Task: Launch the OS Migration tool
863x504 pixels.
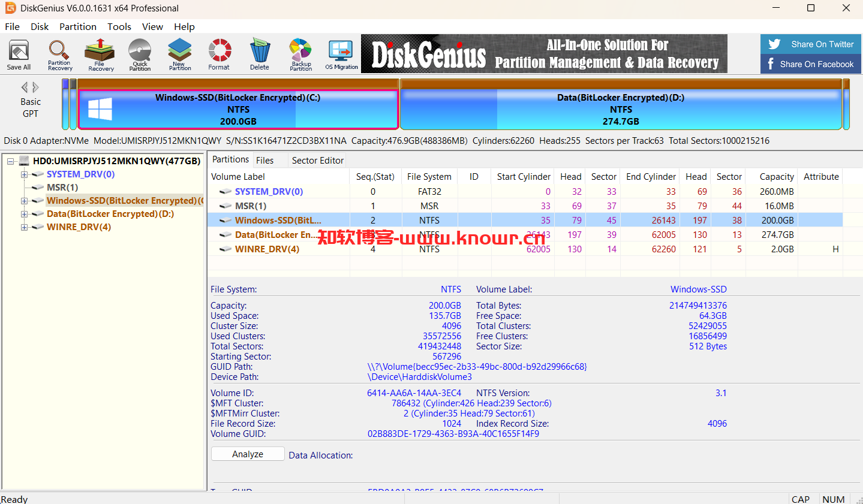Action: click(x=341, y=55)
